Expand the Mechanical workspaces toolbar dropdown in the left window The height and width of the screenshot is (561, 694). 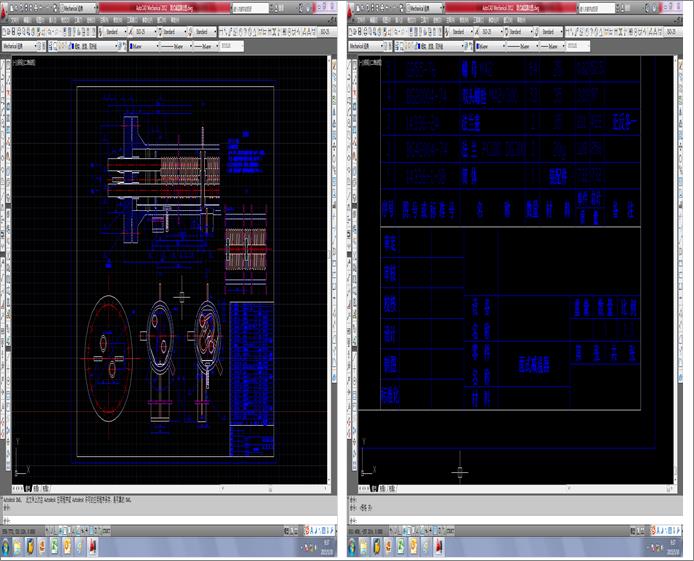(19, 46)
